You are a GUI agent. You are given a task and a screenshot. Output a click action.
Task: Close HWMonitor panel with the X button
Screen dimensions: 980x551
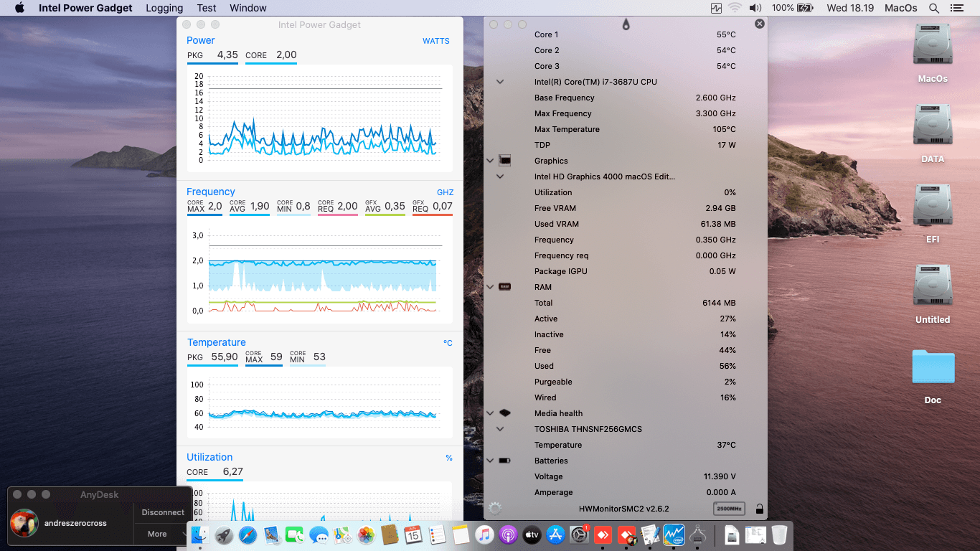(760, 24)
